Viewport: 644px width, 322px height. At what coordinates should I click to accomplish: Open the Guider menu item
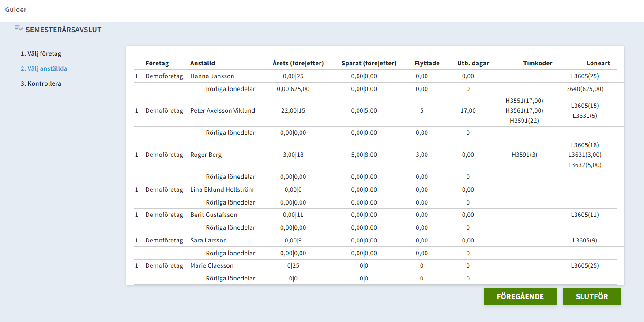(x=16, y=9)
